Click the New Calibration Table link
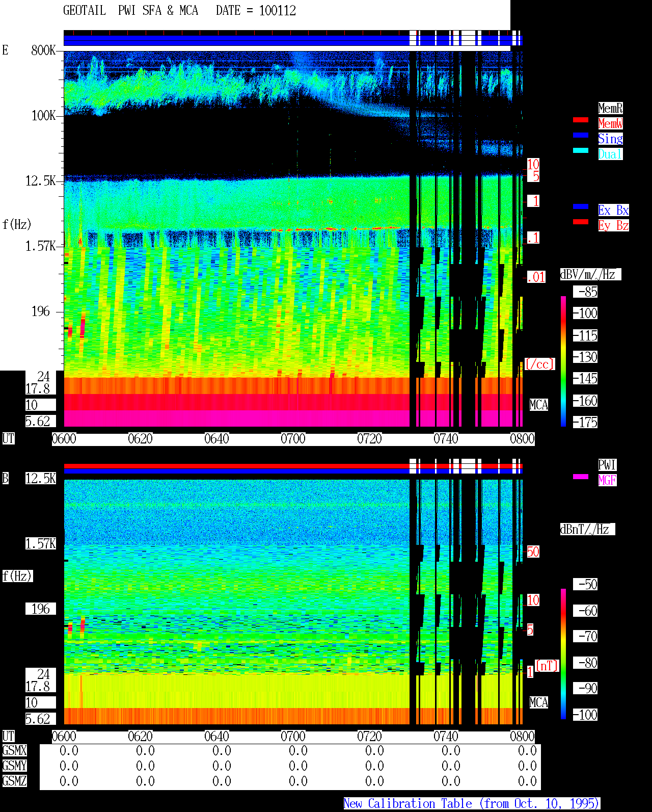652x812 pixels. [x=472, y=803]
